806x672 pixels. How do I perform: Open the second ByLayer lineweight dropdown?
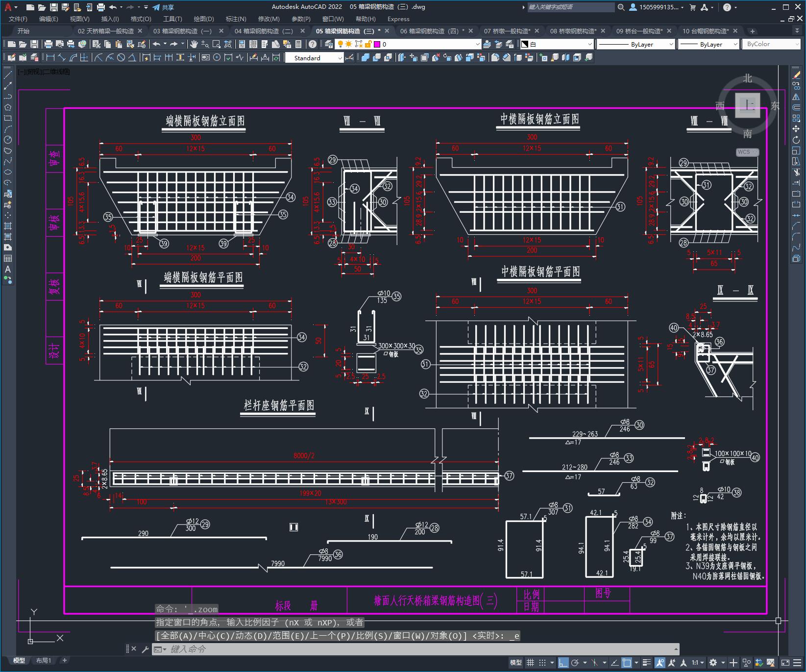[708, 44]
